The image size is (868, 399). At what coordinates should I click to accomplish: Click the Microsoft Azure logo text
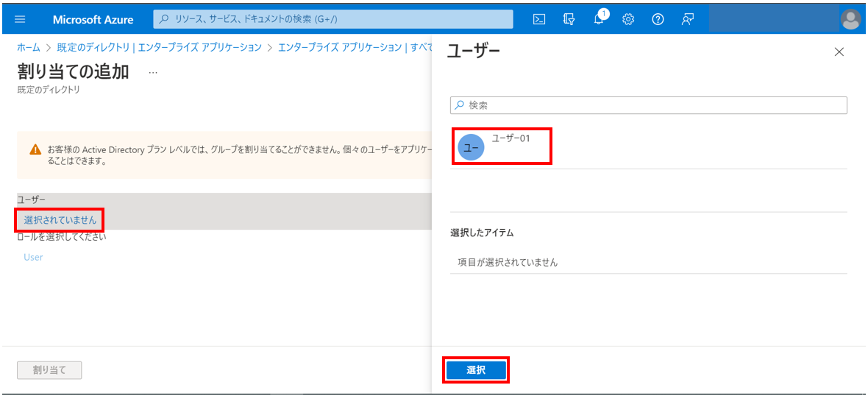93,19
